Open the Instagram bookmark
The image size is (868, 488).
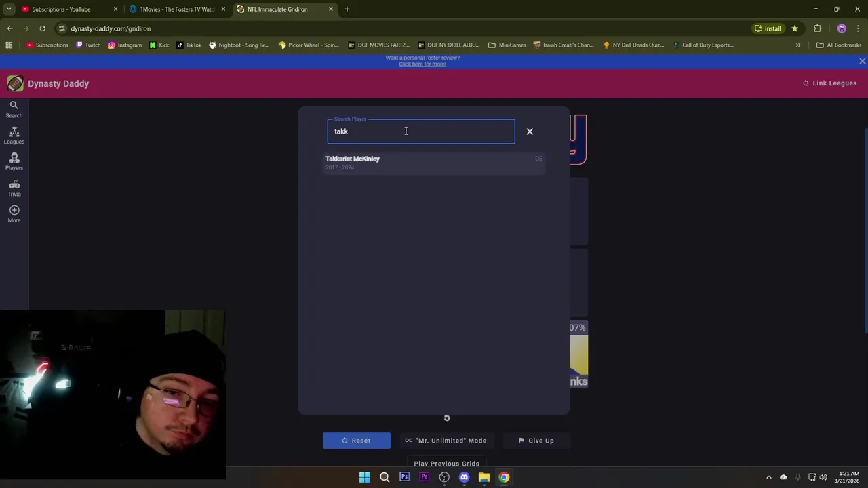(x=125, y=45)
